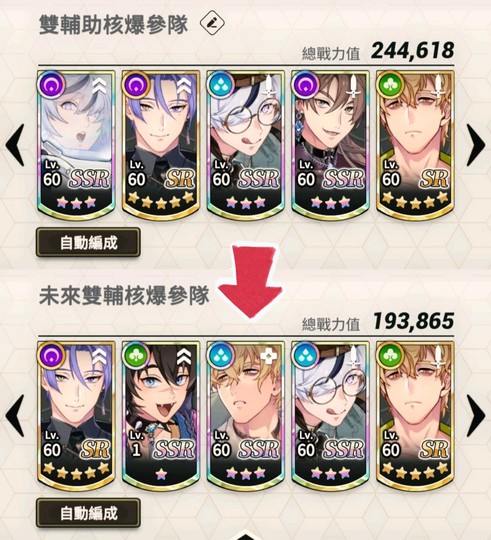Viewport: 491px width, 540px height.
Task: Tap the blue water-drop icon on top glasses card
Action: tap(220, 84)
